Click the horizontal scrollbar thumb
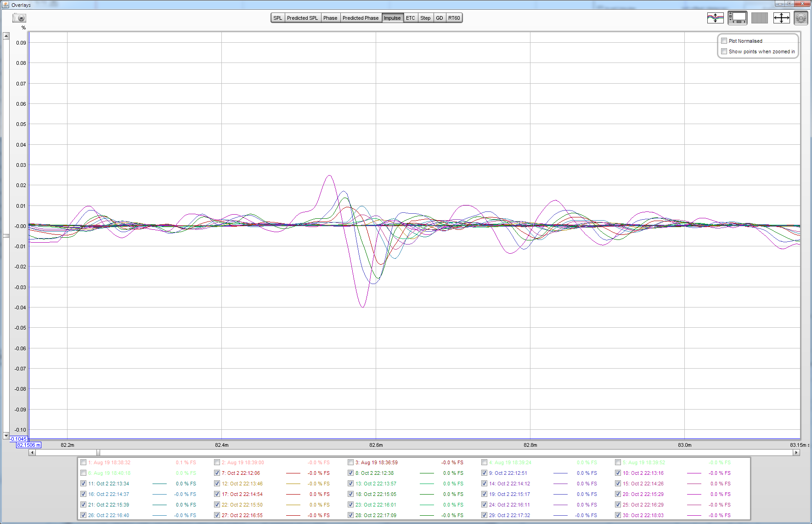Screen dimensions: 812x524 click(98, 453)
